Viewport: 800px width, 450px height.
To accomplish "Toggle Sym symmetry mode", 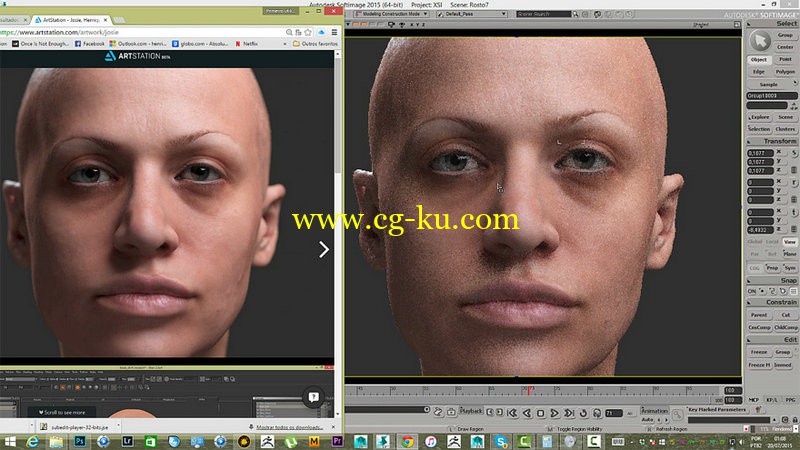I will click(x=790, y=267).
